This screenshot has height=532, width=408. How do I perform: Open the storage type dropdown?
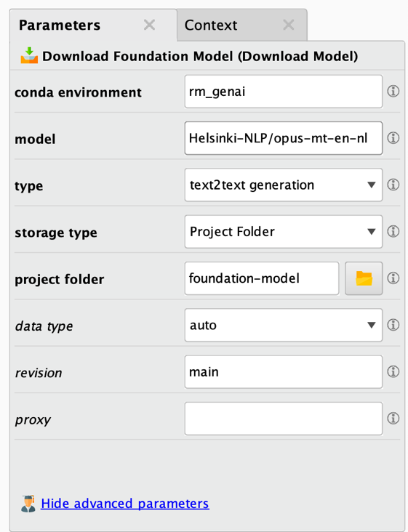tap(284, 232)
